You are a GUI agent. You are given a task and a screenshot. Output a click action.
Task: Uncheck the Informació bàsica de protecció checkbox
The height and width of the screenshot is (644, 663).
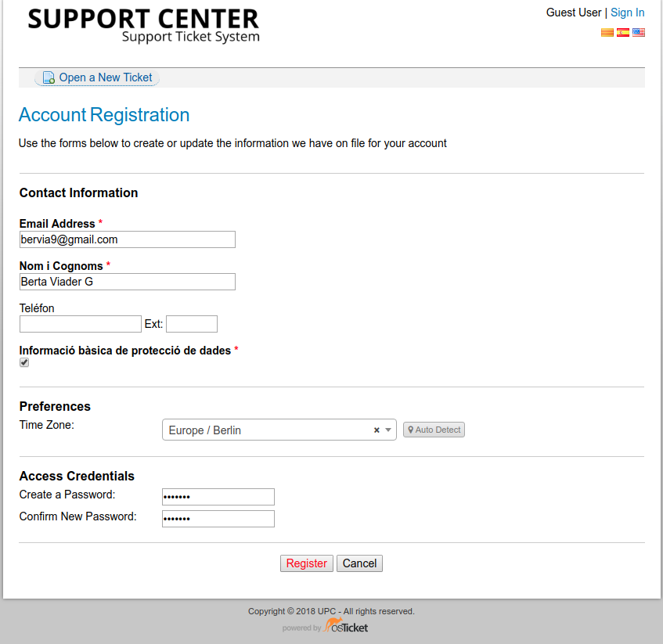tap(23, 362)
